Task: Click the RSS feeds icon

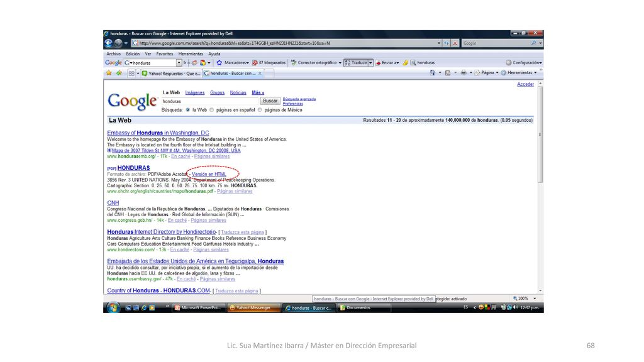Action: click(448, 73)
